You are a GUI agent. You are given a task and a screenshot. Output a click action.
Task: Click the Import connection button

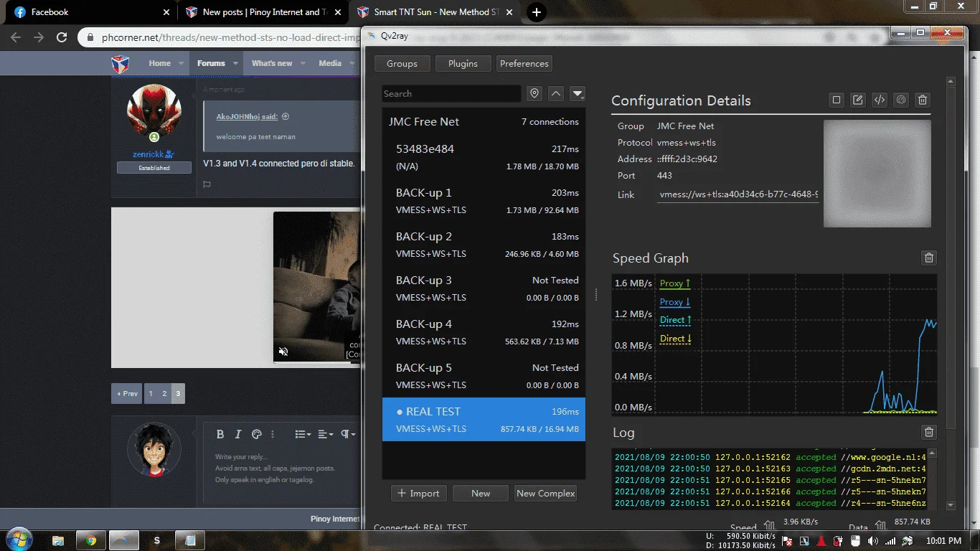tap(419, 494)
